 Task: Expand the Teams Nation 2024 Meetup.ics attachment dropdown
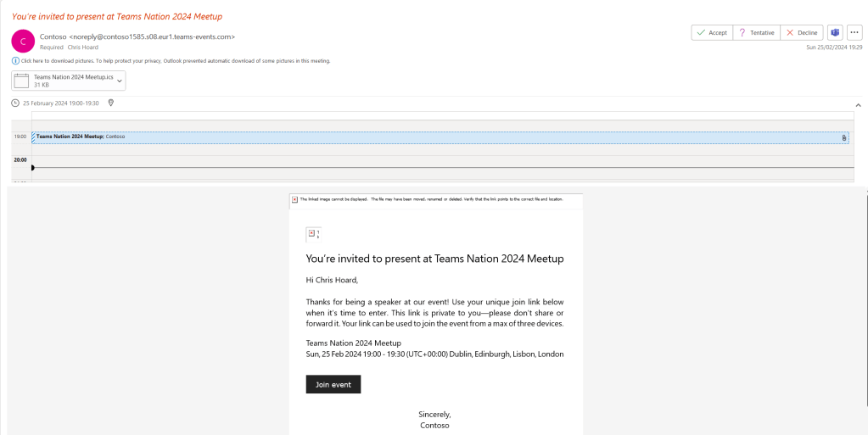[120, 81]
